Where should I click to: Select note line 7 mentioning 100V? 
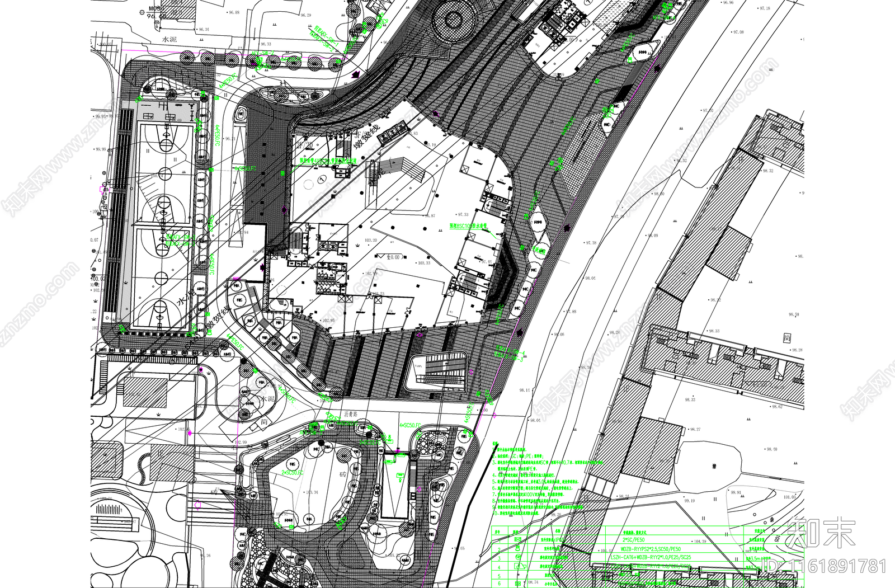point(529,495)
